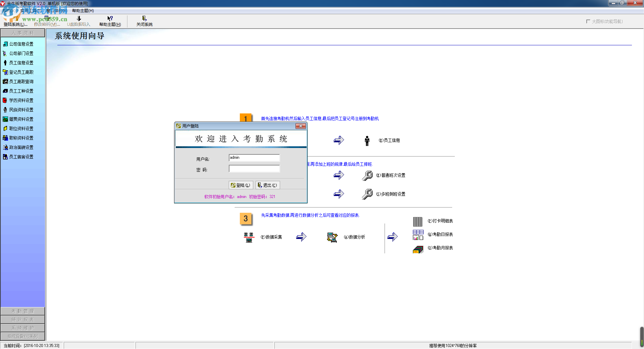Expand the 统计报表 sidebar section
644x349 pixels.
[23, 320]
